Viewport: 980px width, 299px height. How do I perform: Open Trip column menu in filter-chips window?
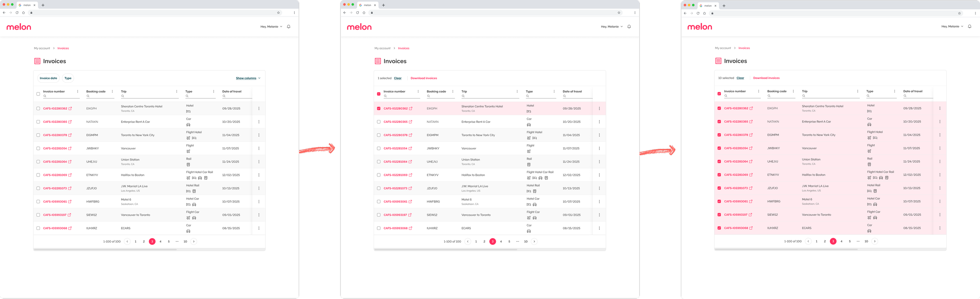(x=177, y=91)
